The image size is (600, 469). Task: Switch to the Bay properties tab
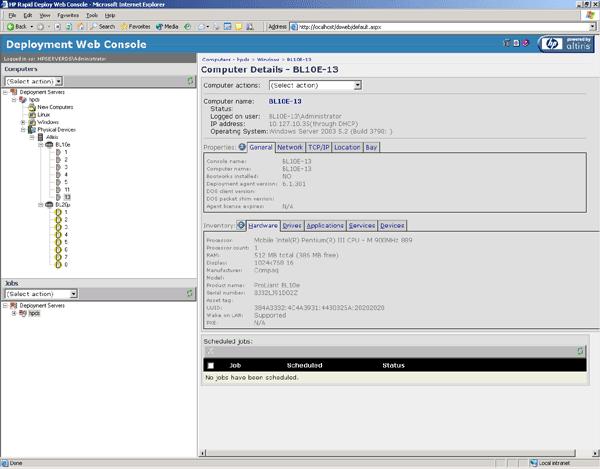[x=371, y=147]
